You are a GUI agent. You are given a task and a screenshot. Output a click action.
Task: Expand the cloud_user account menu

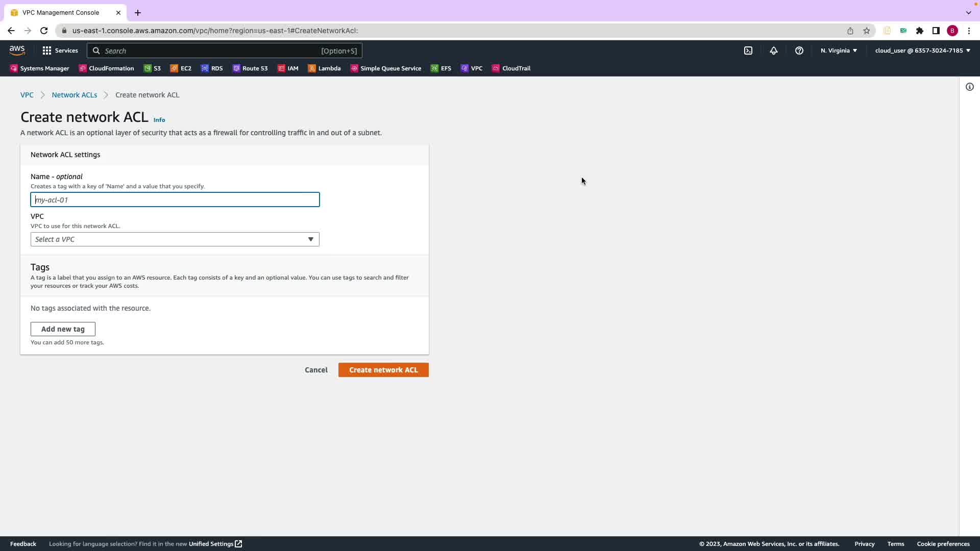tap(922, 51)
